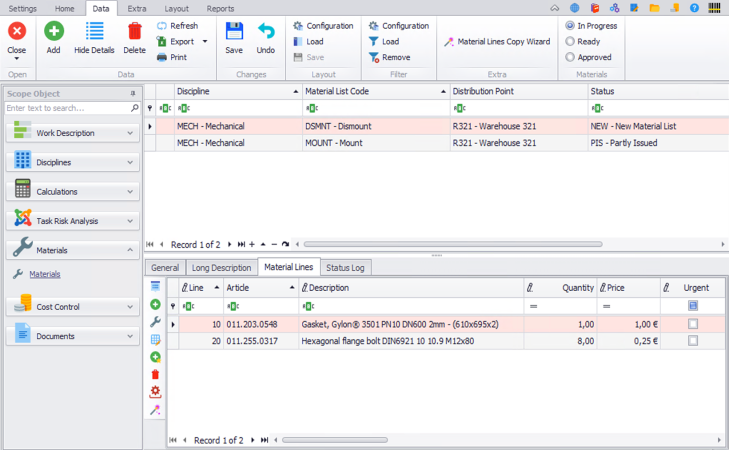Open the Export dropdown arrow
The image size is (729, 450).
tap(205, 42)
